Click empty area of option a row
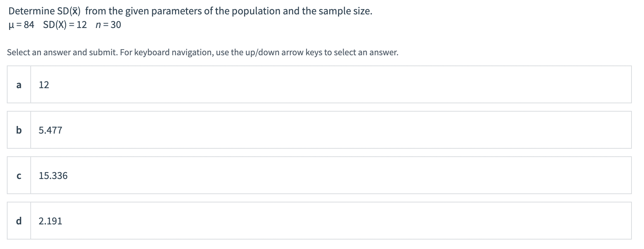644x249 pixels. coord(341,84)
